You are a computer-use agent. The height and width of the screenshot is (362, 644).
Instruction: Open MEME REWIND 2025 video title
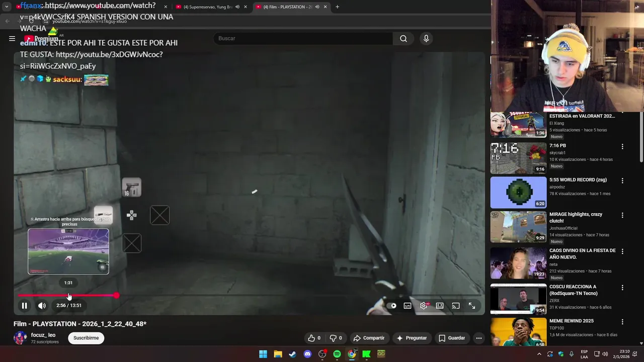click(572, 321)
